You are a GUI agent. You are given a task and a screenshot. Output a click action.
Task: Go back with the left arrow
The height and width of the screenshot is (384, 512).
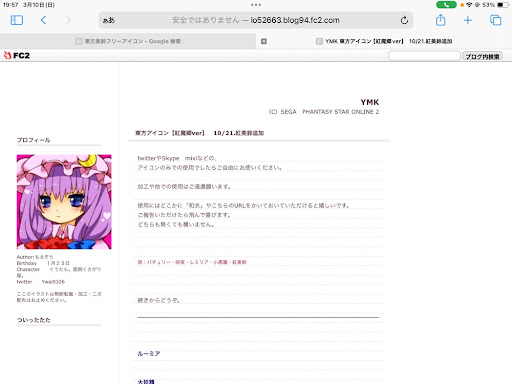pos(43,20)
